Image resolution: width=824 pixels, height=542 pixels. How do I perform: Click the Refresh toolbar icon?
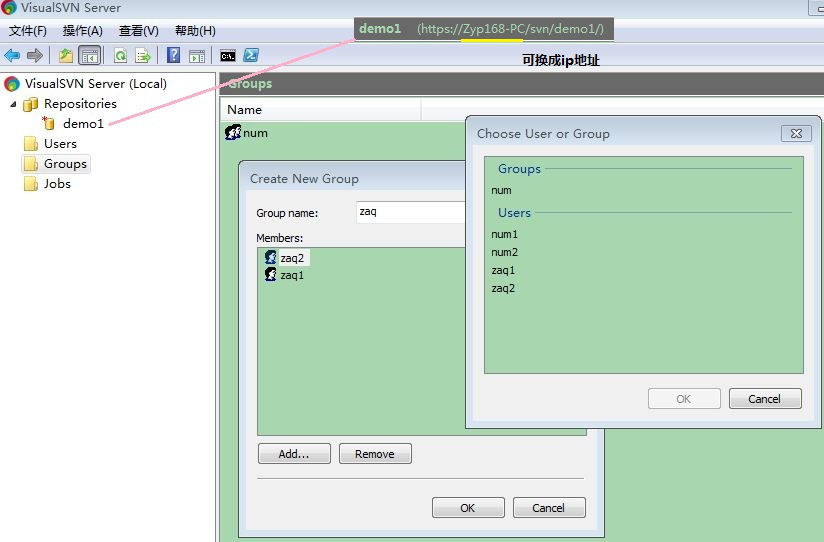(120, 55)
